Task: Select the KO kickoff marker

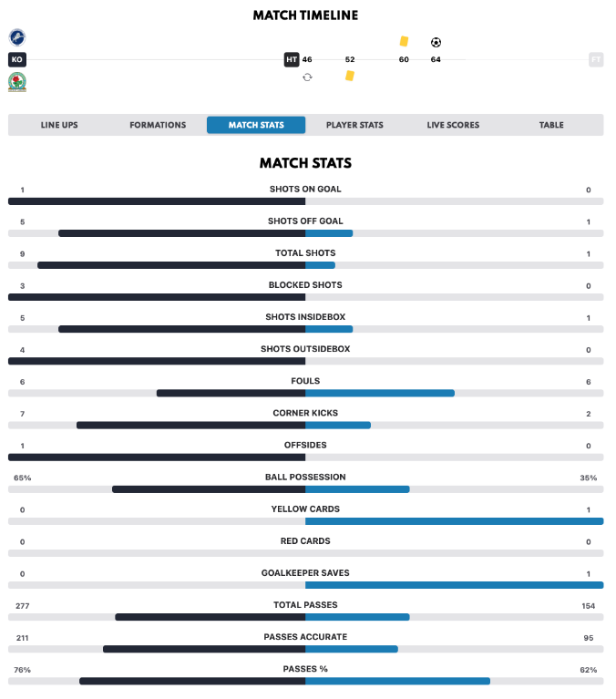Action: pos(17,59)
